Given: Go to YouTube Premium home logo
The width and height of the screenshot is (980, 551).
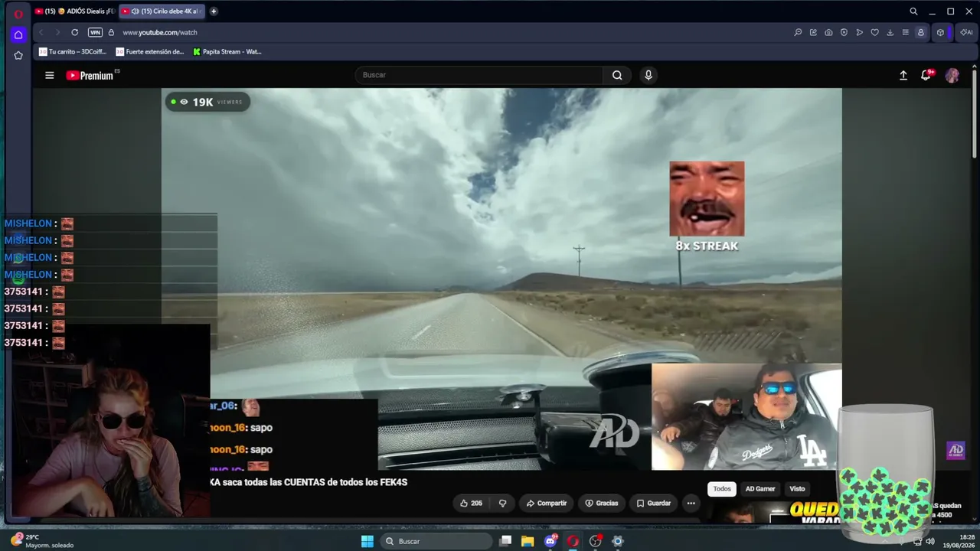Looking at the screenshot, I should pos(90,75).
